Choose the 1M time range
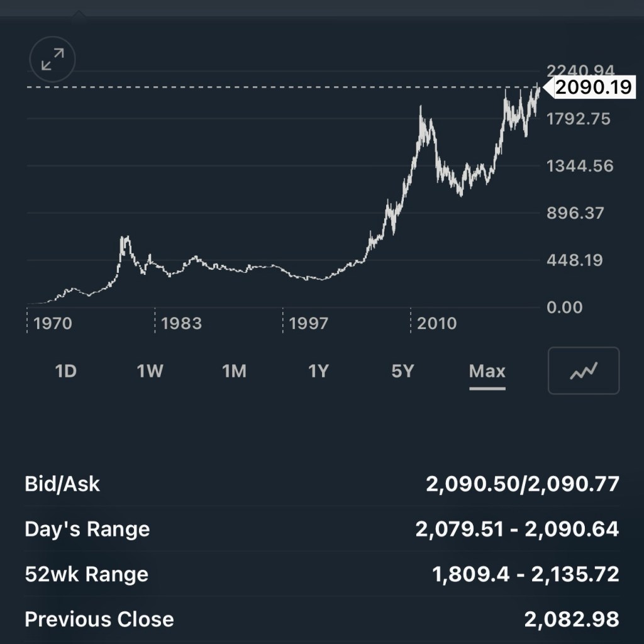The width and height of the screenshot is (644, 644). 234,371
